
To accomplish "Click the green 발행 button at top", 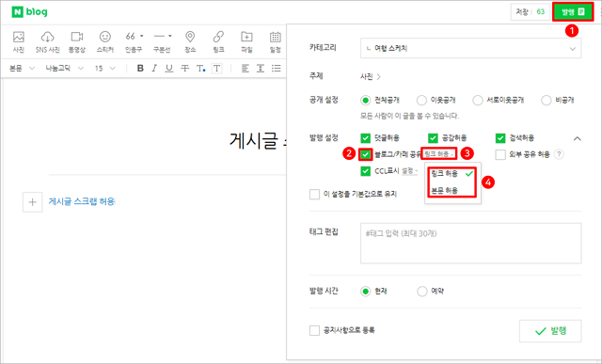I will click(573, 12).
